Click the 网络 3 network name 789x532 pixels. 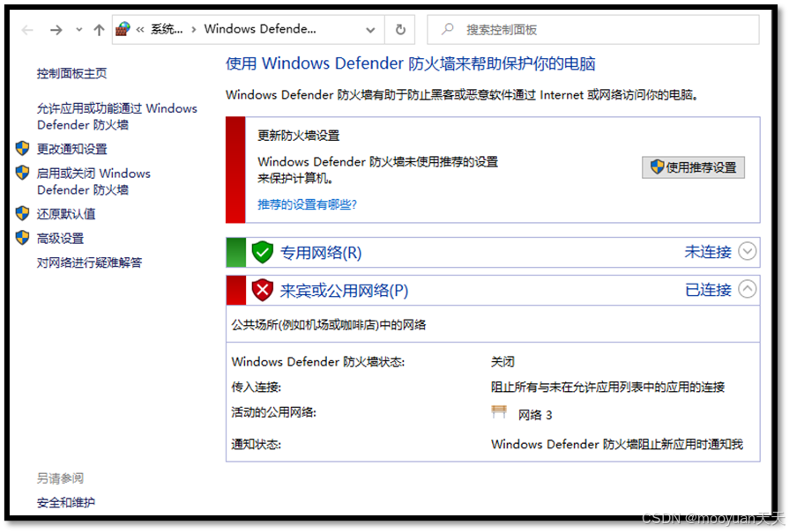pyautogui.click(x=535, y=415)
